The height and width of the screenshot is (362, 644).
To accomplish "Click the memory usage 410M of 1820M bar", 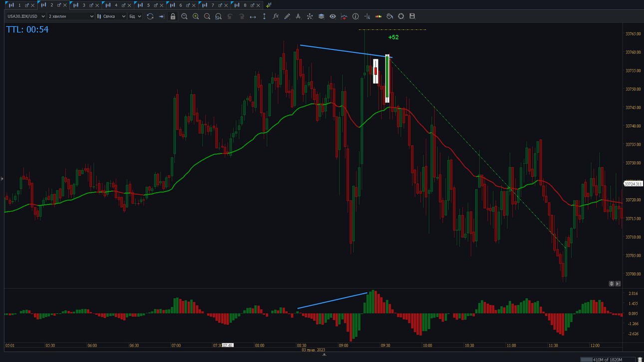I will [608, 360].
